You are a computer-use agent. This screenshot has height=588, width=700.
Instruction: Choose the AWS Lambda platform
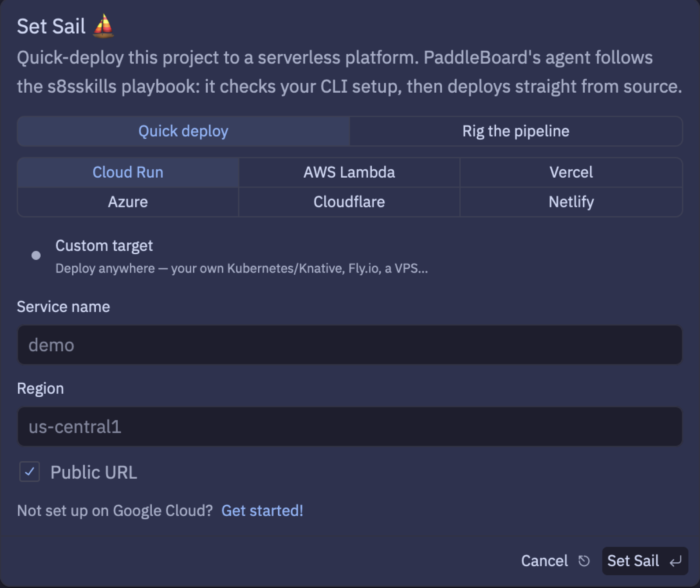(x=349, y=172)
